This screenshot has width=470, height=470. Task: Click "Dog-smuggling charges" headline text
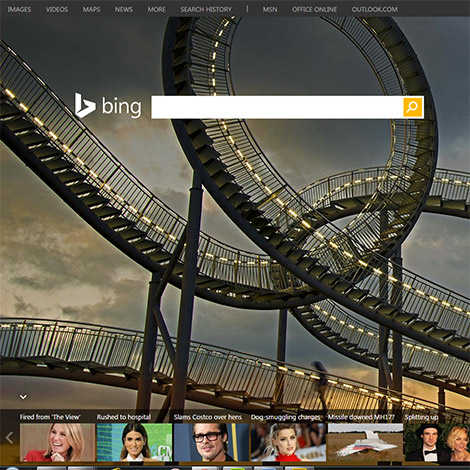click(285, 417)
